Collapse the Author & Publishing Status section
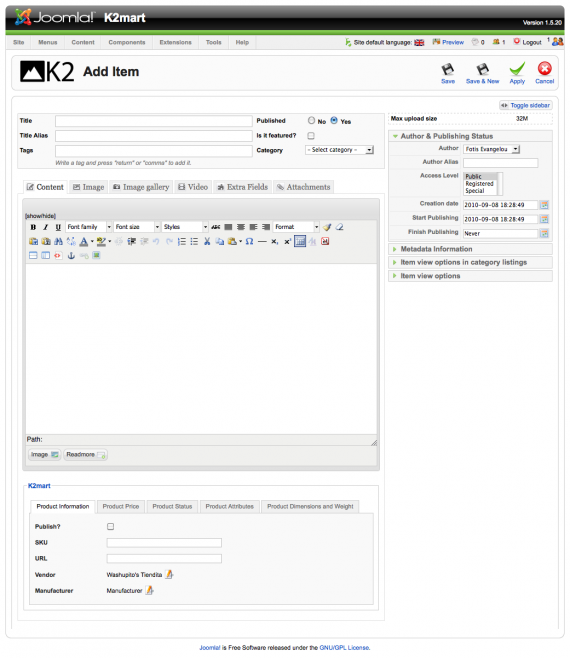The width and height of the screenshot is (570, 658). click(x=470, y=136)
